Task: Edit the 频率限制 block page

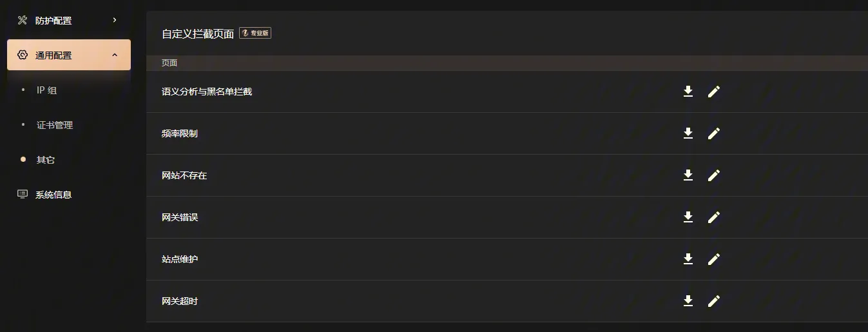Action: (x=713, y=133)
